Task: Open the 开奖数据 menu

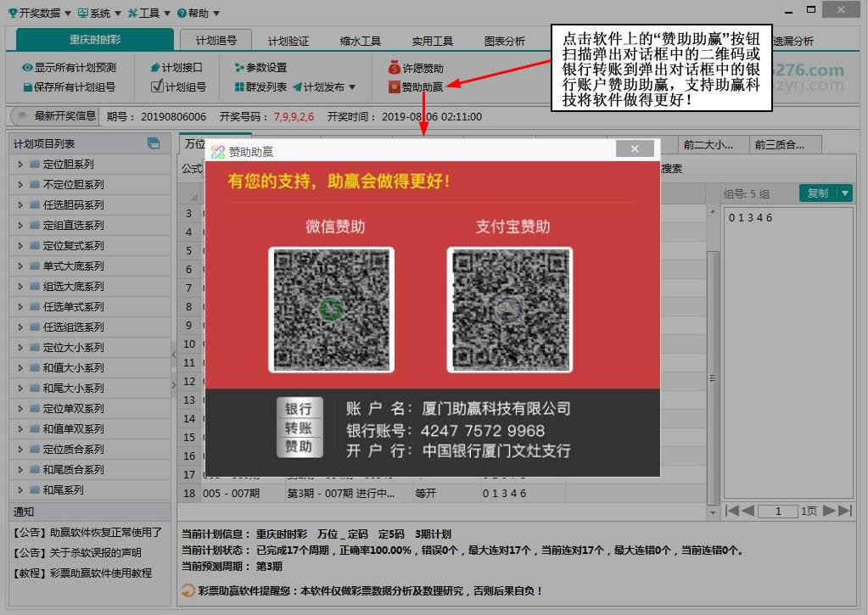Action: (39, 13)
